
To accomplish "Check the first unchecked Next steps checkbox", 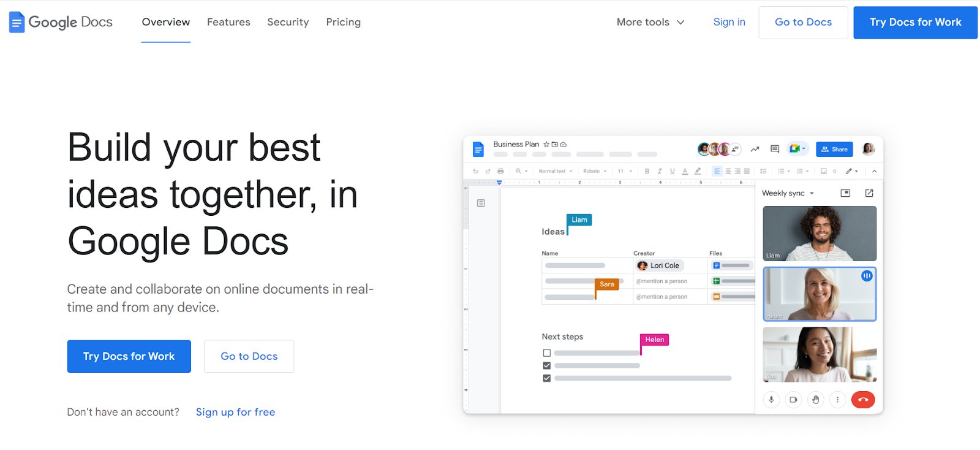I will (547, 353).
